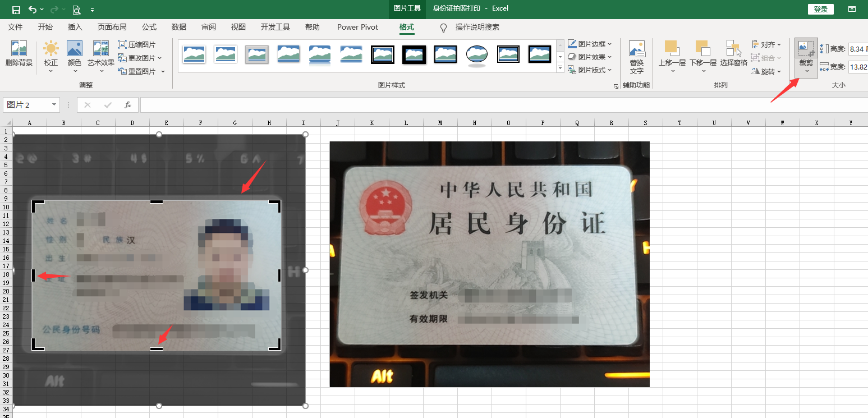Expand the 重置图片 dropdown arrow
The width and height of the screenshot is (868, 418).
pyautogui.click(x=163, y=71)
